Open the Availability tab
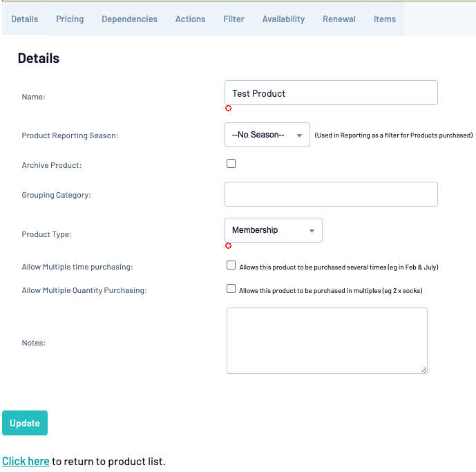 coord(283,19)
